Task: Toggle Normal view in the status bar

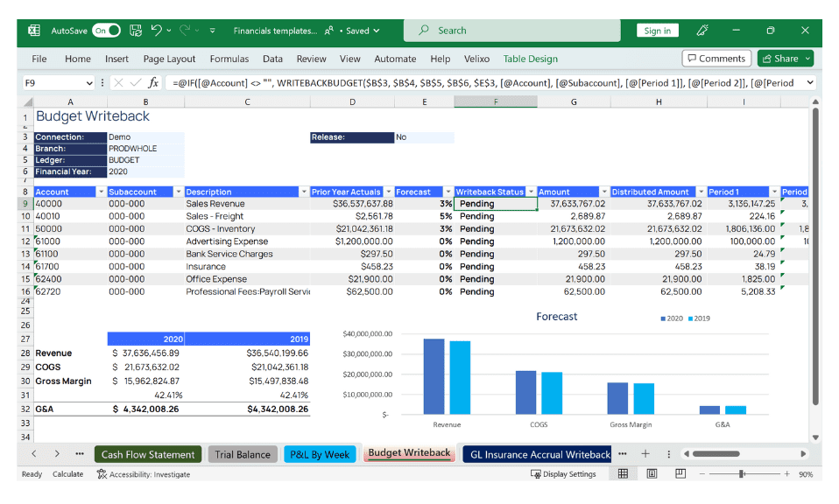Action: pyautogui.click(x=624, y=473)
